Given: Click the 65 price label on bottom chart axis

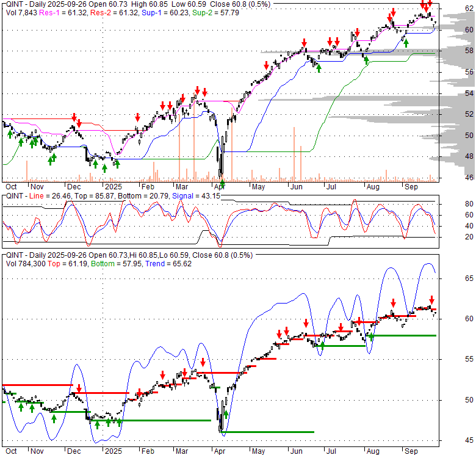Looking at the screenshot, I should (x=469, y=278).
